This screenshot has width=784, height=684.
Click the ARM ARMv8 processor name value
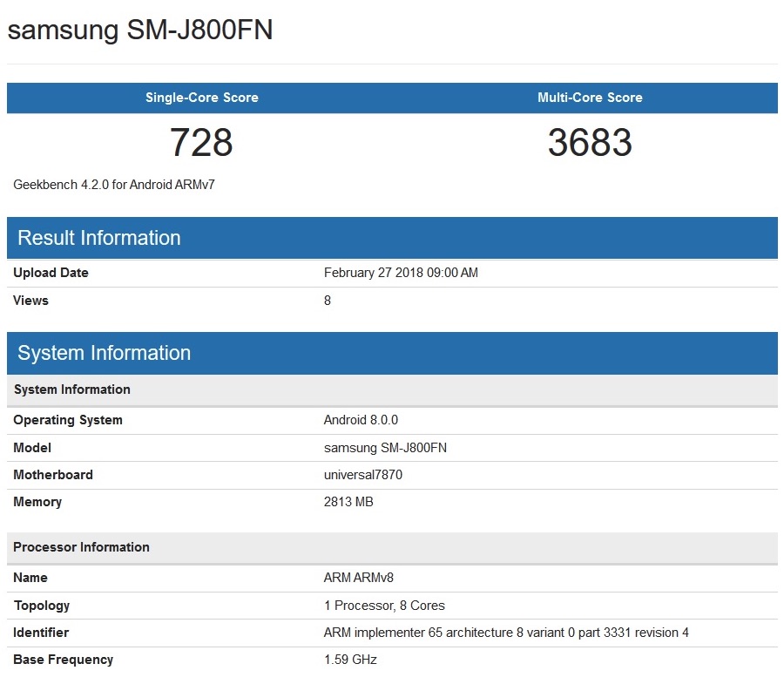coord(359,578)
